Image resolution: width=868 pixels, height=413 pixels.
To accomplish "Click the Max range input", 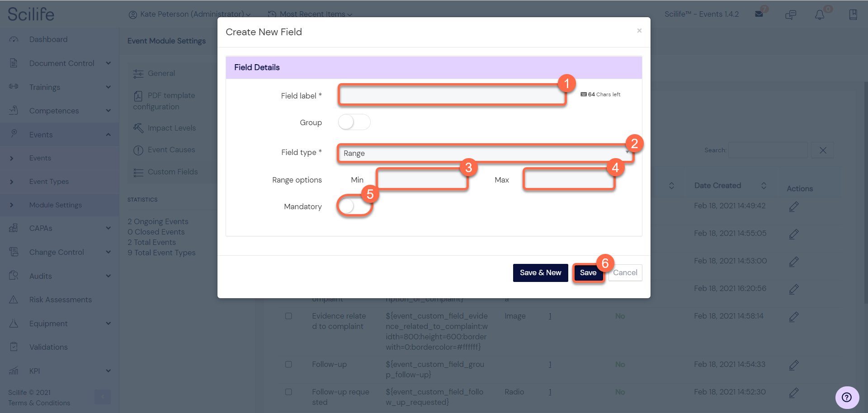I will click(569, 180).
